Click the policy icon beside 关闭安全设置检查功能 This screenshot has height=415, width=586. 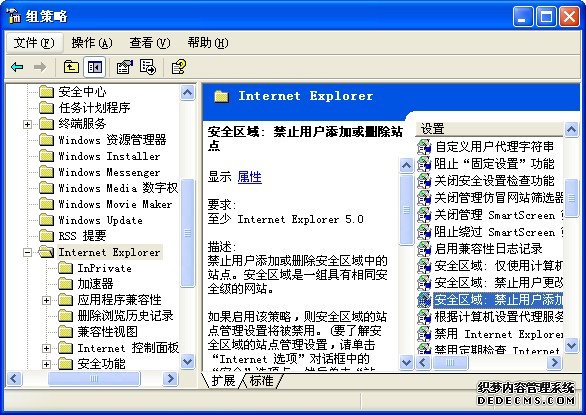424,181
